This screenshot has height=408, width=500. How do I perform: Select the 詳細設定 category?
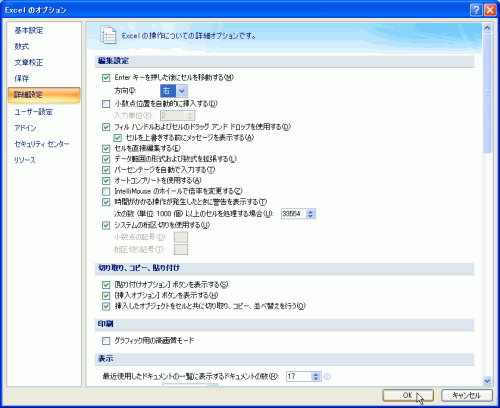pos(44,95)
